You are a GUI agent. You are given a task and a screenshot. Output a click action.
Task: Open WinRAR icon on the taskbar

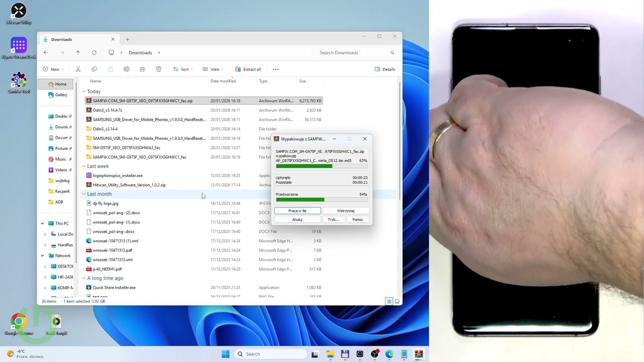coord(419,354)
